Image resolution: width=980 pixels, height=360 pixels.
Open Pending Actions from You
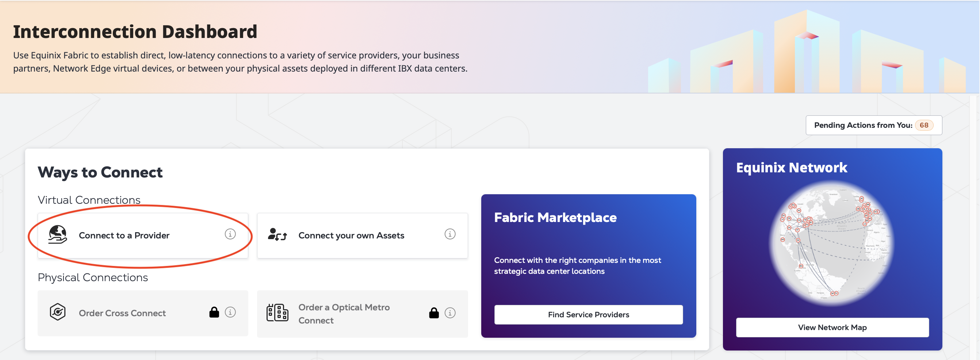[x=873, y=125]
